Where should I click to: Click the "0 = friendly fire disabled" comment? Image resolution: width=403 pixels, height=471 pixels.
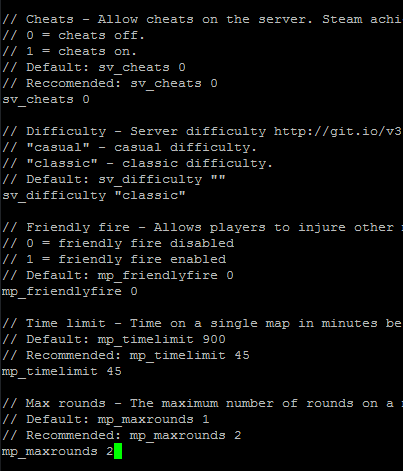pyautogui.click(x=118, y=243)
